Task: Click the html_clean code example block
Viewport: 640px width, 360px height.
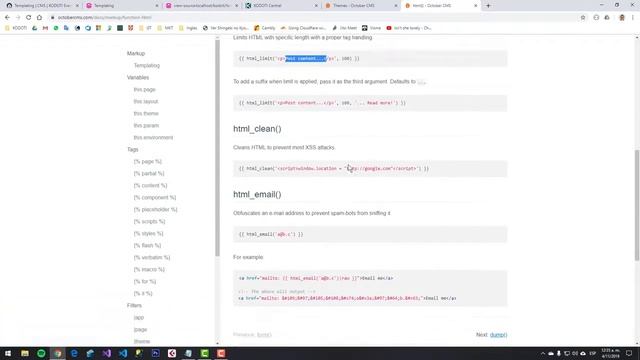Action: pos(370,169)
